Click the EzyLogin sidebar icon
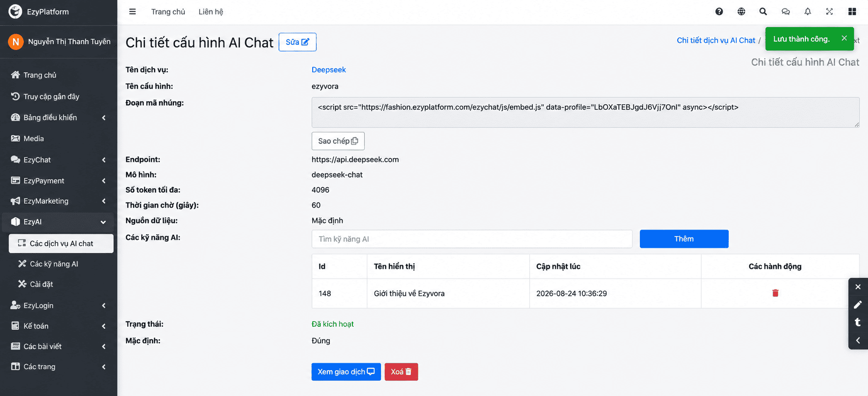 click(15, 305)
